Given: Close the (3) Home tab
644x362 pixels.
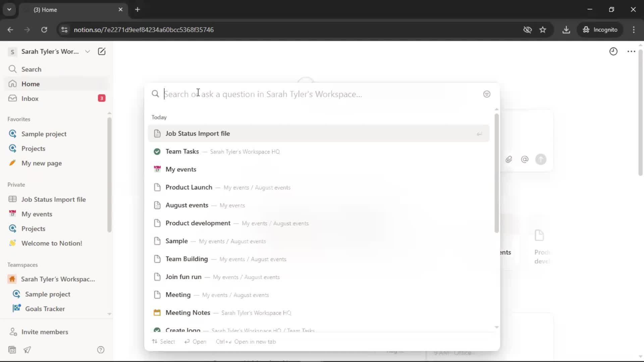Looking at the screenshot, I should point(120,9).
